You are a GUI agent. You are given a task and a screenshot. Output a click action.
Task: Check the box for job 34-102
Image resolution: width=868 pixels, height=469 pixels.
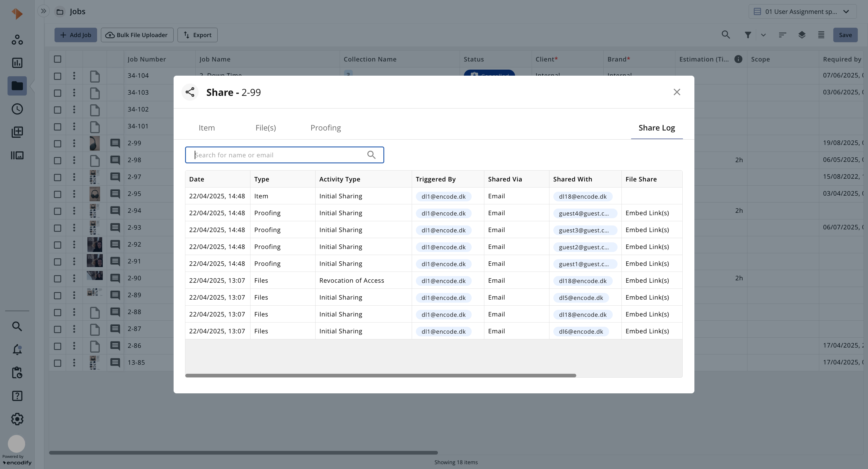click(58, 110)
